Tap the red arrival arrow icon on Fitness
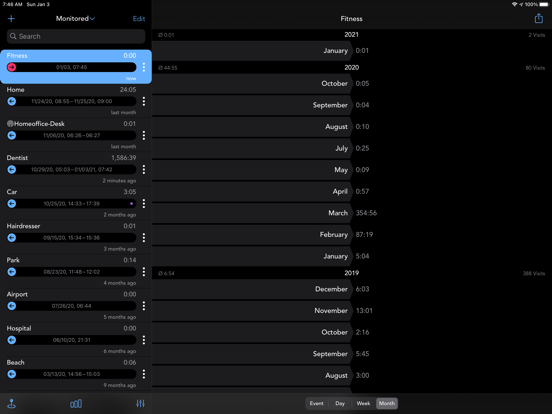 point(12,67)
